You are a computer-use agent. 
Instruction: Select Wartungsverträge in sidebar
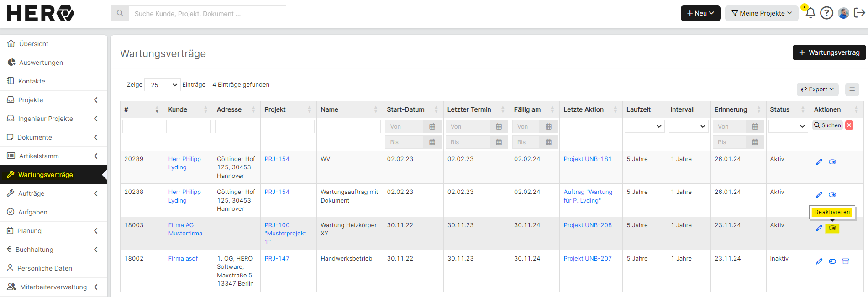click(x=53, y=175)
